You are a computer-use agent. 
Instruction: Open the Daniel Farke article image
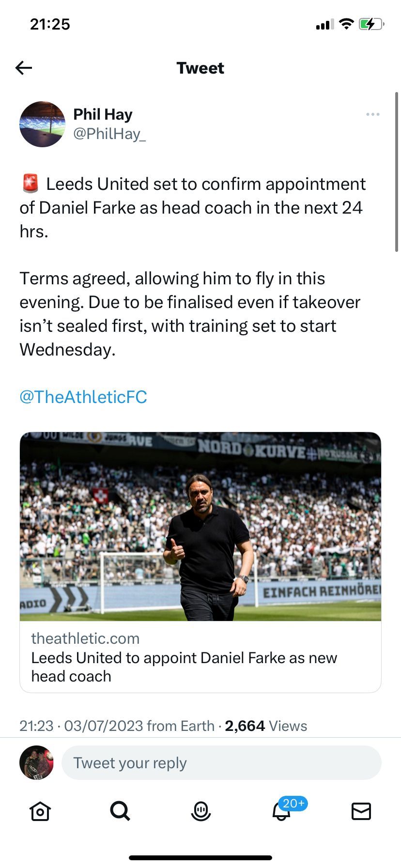200,526
